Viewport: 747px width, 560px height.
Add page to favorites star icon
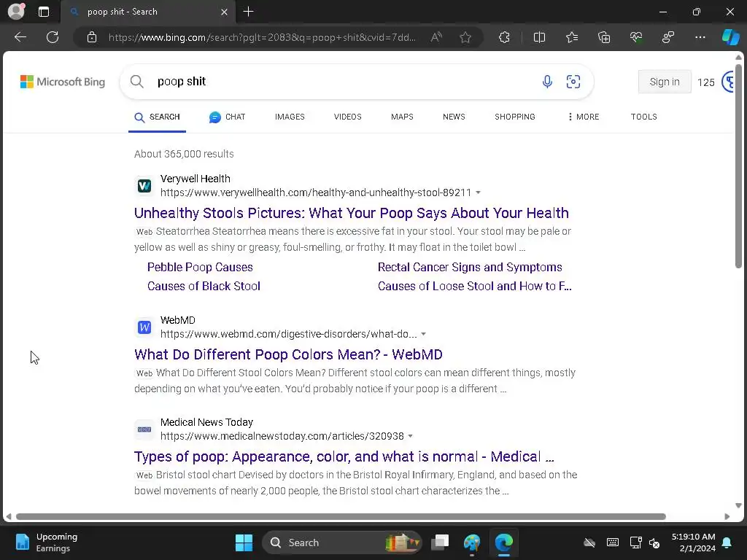tap(465, 37)
